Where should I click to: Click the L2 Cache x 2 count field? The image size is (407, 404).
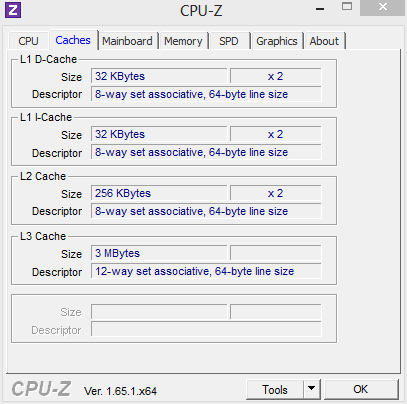[x=276, y=193]
